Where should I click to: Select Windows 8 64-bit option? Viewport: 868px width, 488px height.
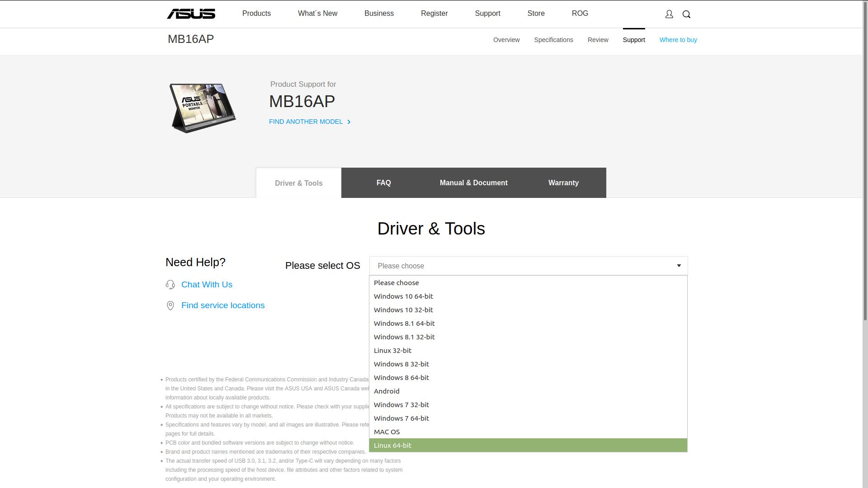[528, 378]
